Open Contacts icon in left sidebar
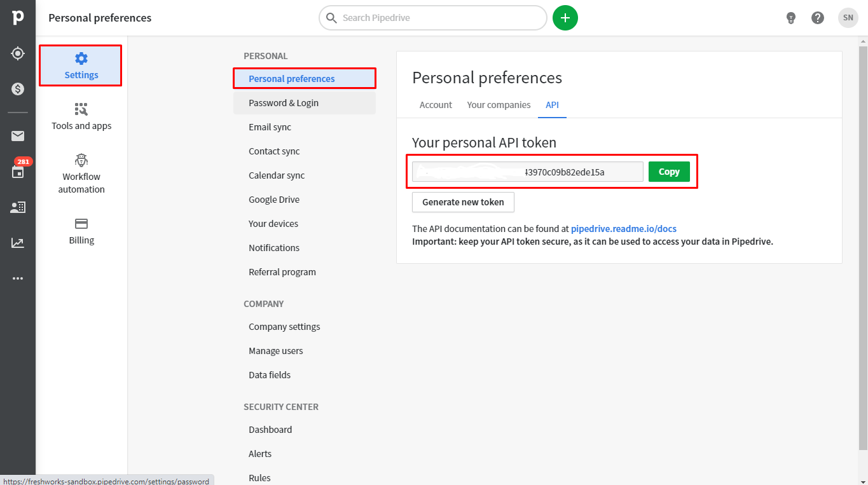The height and width of the screenshot is (485, 868). [x=18, y=207]
